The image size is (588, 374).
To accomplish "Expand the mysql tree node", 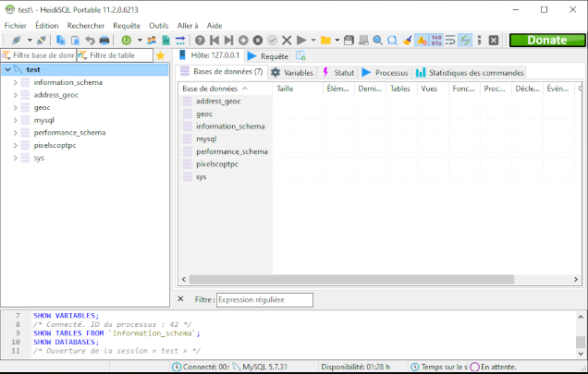I will (16, 120).
